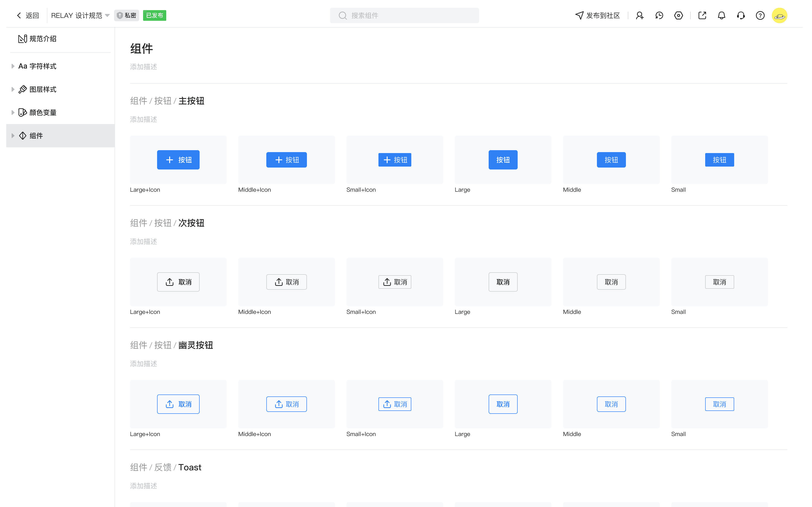The height and width of the screenshot is (507, 812).
Task: Select the 组件 sidebar item
Action: (36, 135)
